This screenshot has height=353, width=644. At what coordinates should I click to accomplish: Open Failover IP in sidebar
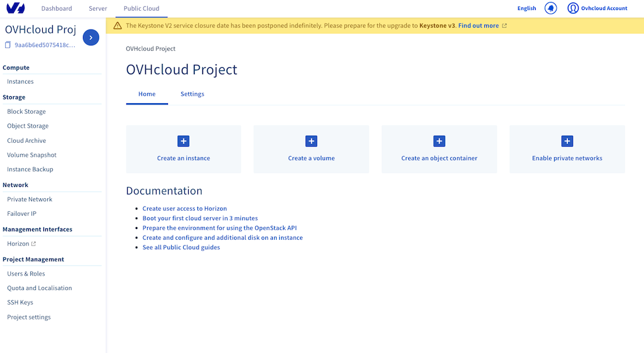[21, 214]
